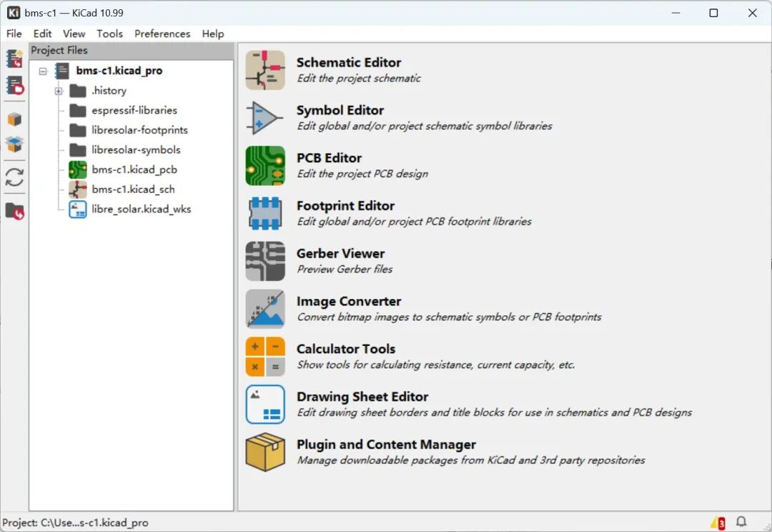Open the Footprint Editor chip icon
The width and height of the screenshot is (772, 532).
click(265, 213)
